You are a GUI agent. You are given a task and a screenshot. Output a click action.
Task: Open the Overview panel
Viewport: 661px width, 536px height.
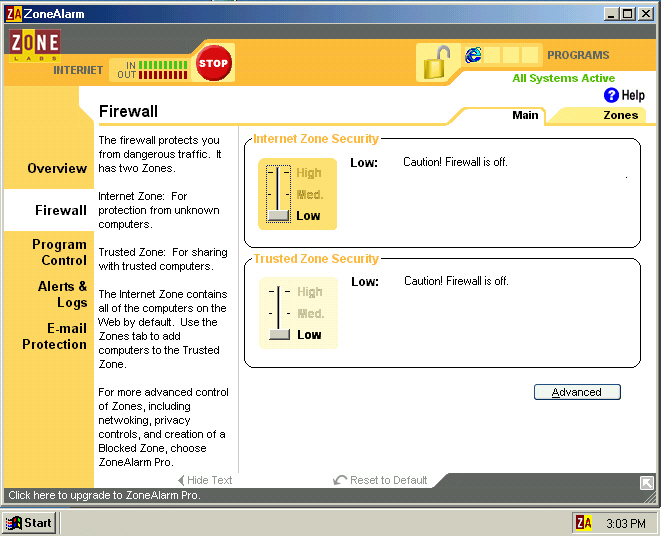click(57, 168)
